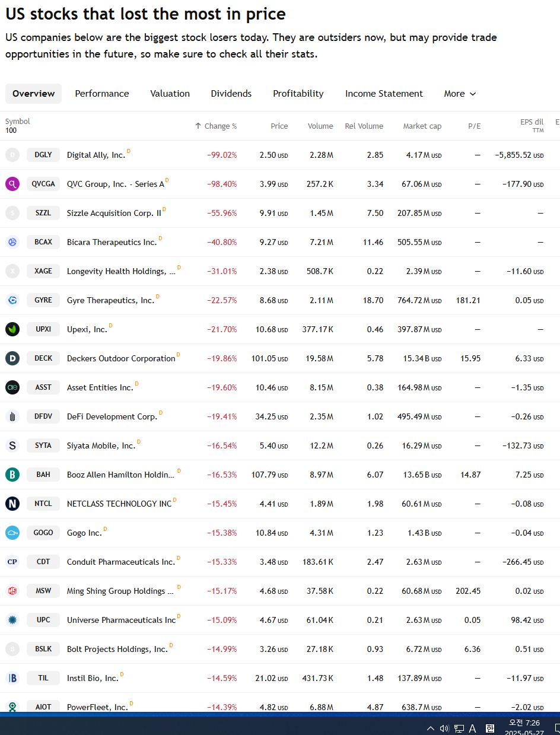
Task: Open the Income Statement tab
Action: (384, 94)
